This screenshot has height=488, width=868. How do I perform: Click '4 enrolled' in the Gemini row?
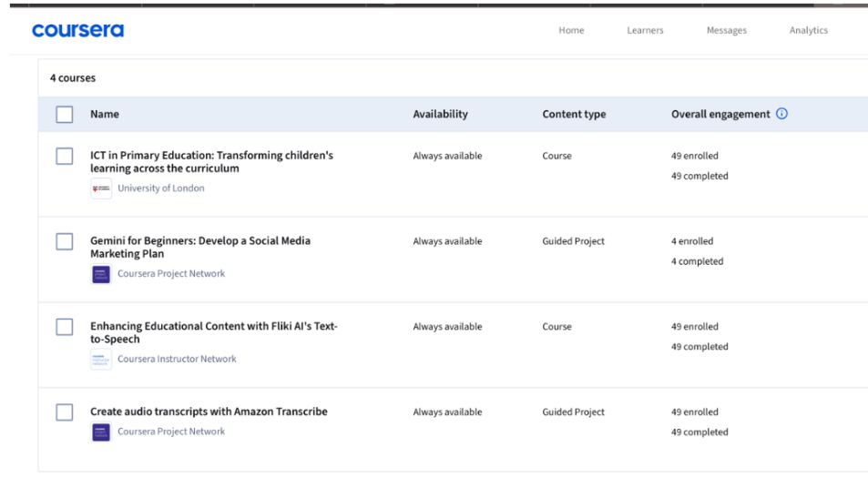tap(692, 241)
